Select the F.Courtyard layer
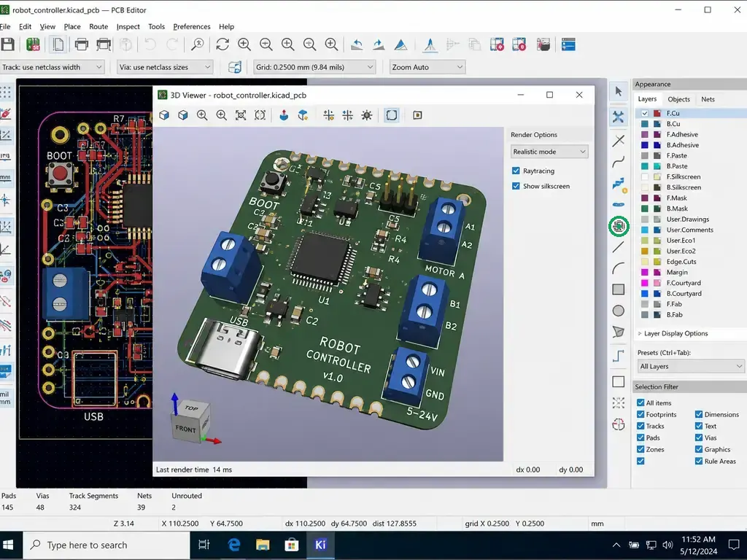The width and height of the screenshot is (747, 560). 691,283
